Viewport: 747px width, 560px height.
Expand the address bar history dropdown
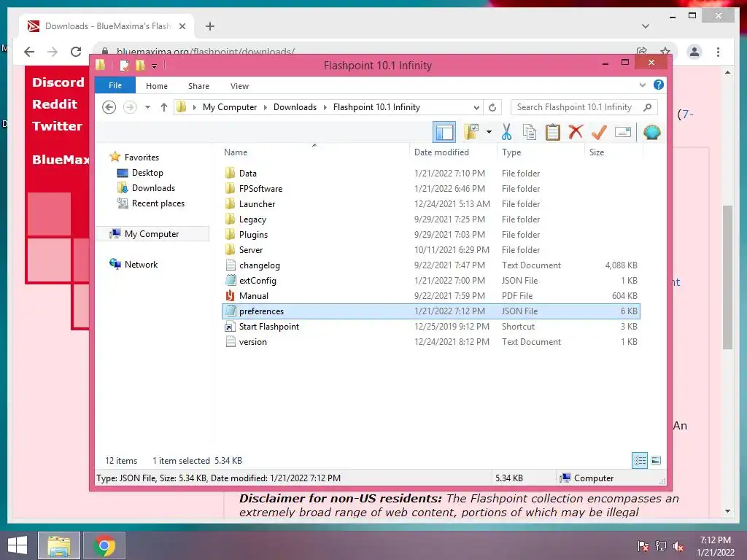476,108
